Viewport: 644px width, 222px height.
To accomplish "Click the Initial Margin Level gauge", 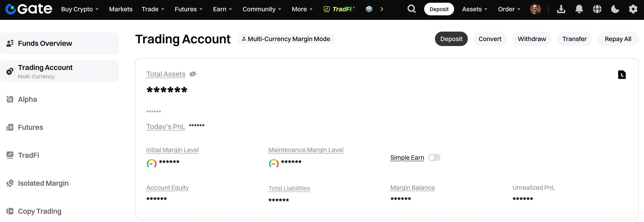I will tap(151, 163).
